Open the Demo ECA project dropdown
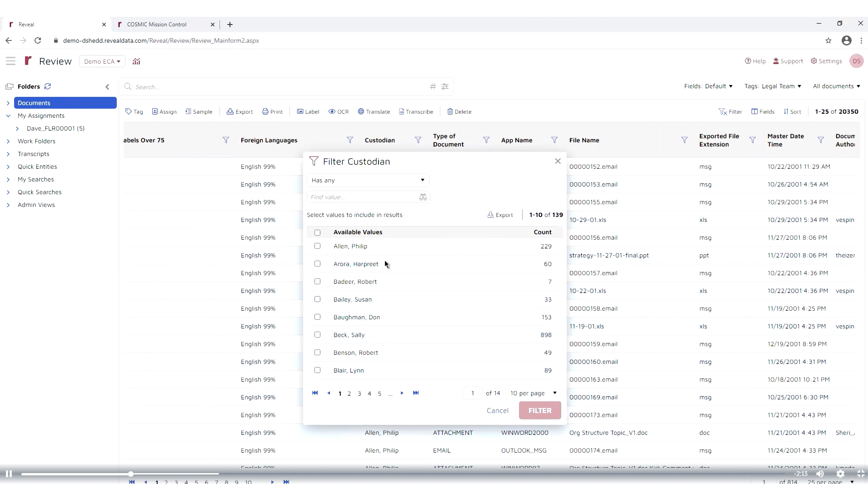Screen dimensions: 868x484 [102, 61]
